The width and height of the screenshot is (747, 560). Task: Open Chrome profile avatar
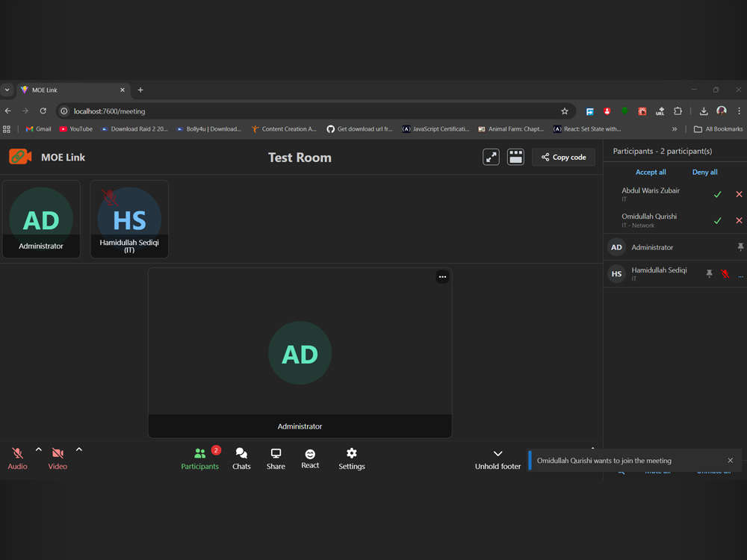tap(722, 111)
